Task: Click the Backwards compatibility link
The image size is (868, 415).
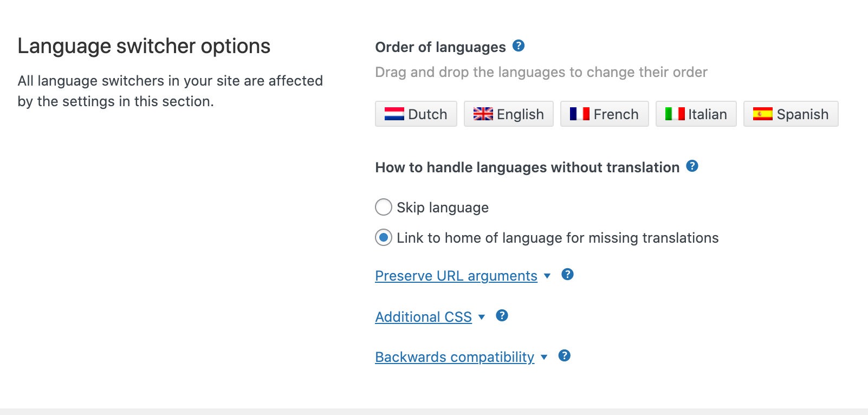Action: click(x=454, y=357)
